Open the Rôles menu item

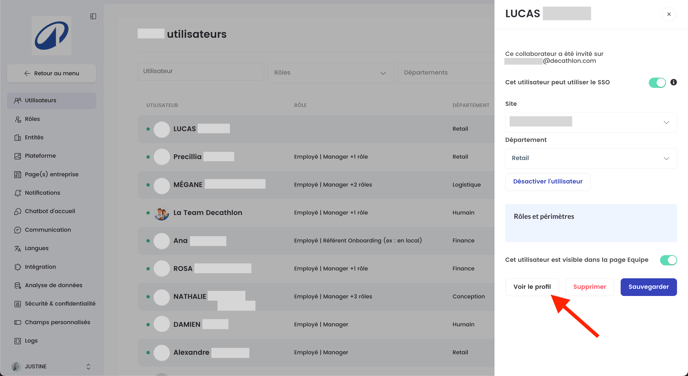pos(52,119)
